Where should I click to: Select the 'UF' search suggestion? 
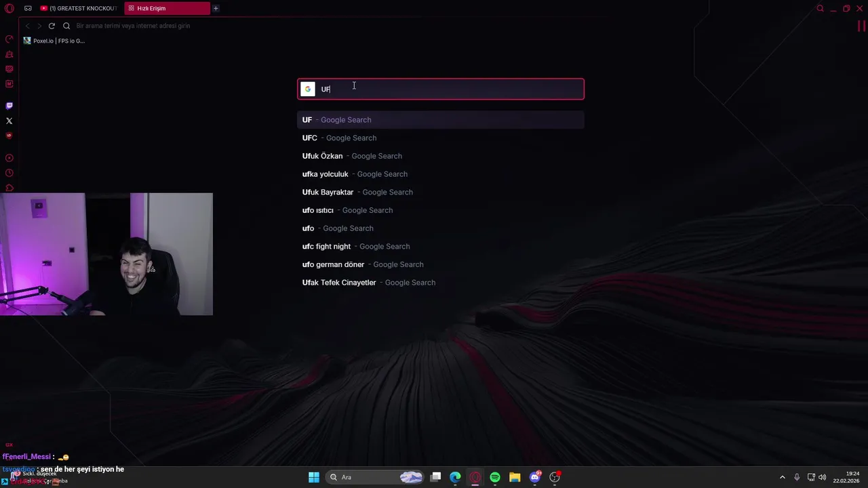coord(441,120)
